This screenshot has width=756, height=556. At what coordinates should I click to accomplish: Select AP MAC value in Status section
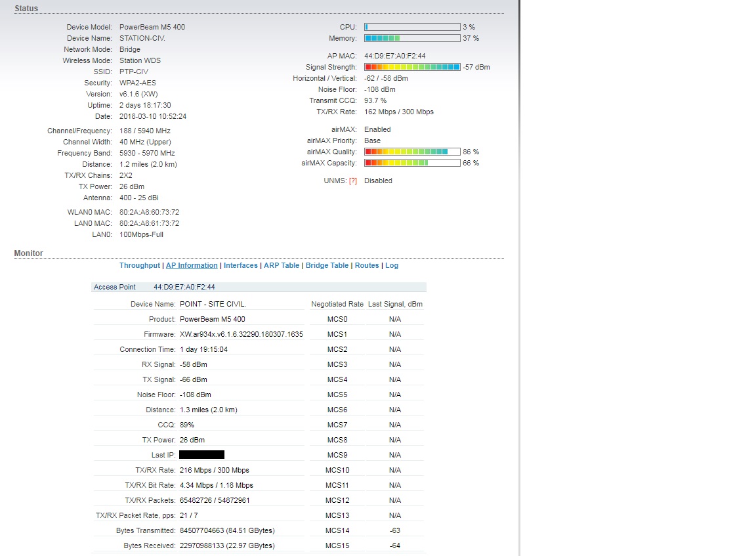coord(395,56)
